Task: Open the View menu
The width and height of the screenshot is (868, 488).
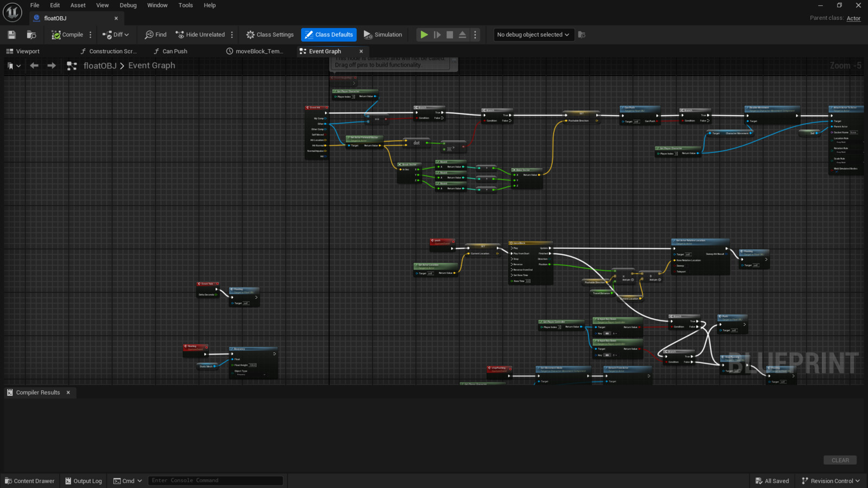Action: pos(103,5)
